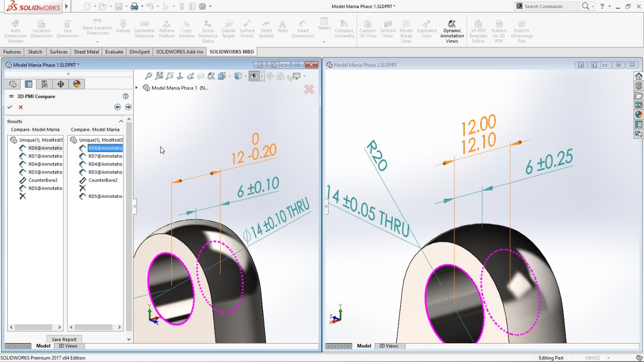This screenshot has width=644, height=362.
Task: Toggle the Hide/Show Items eye button
Action: pyautogui.click(x=255, y=76)
